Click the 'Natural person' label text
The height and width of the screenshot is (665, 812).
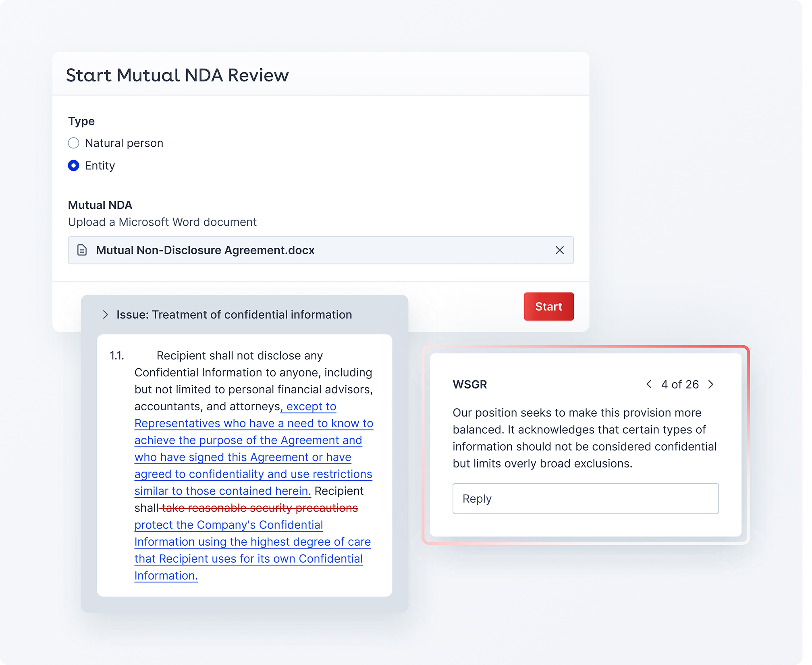click(x=124, y=143)
